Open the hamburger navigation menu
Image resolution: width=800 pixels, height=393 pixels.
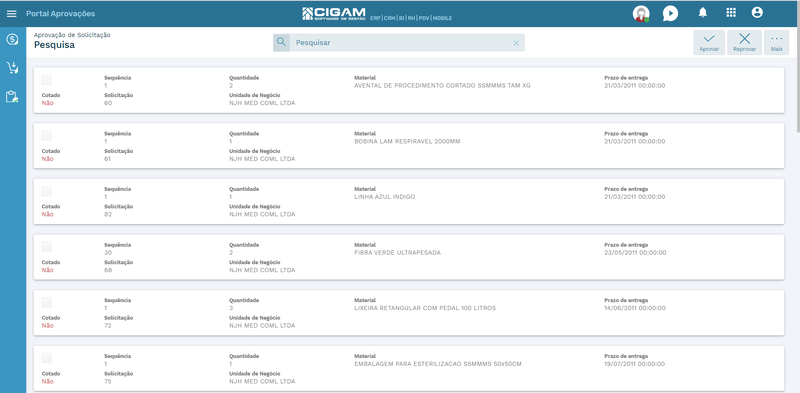[12, 14]
